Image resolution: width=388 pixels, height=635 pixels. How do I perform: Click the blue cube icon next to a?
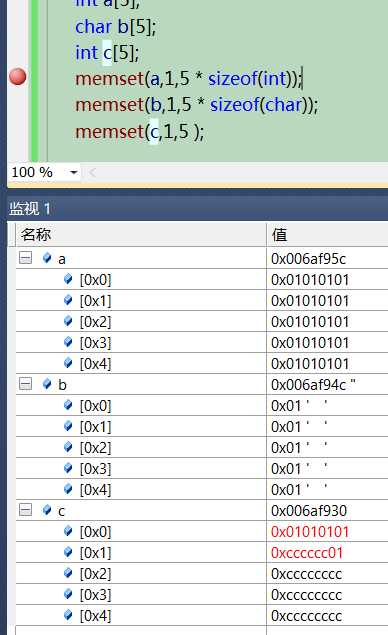click(47, 258)
